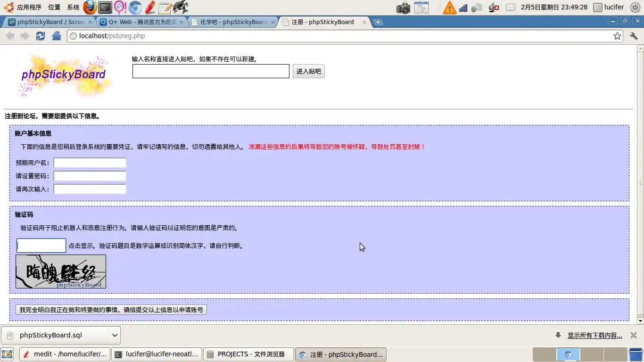Open the trash icon in bottom panel
The image size is (644, 362).
pyautogui.click(x=636, y=354)
